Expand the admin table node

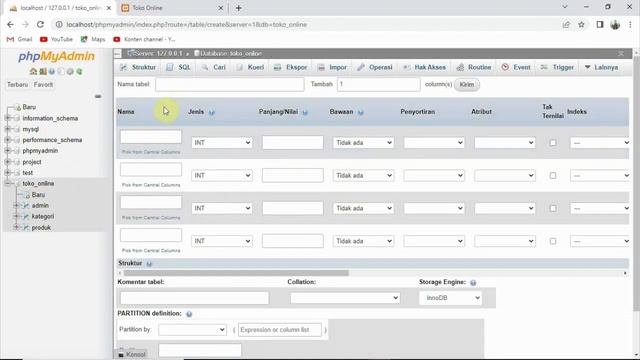click(16, 205)
